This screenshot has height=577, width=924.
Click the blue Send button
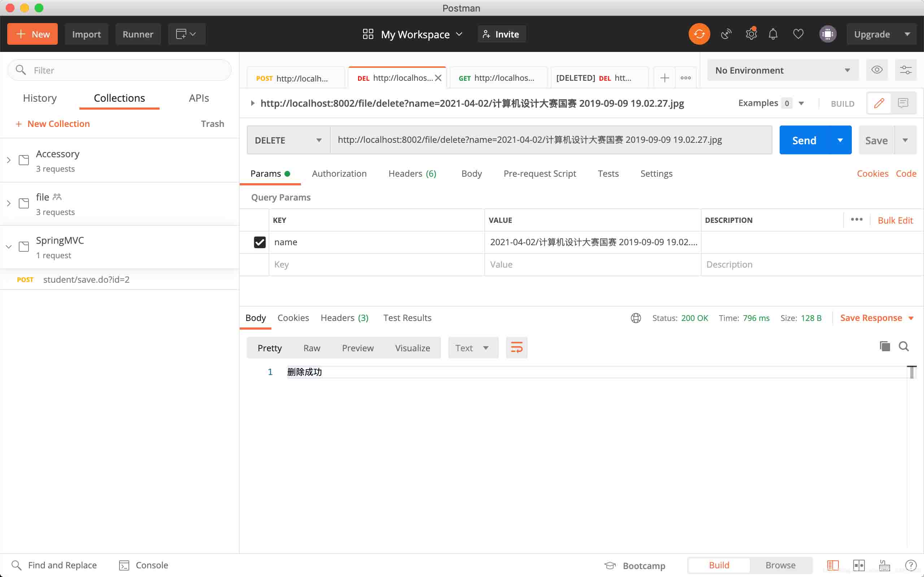pos(804,140)
